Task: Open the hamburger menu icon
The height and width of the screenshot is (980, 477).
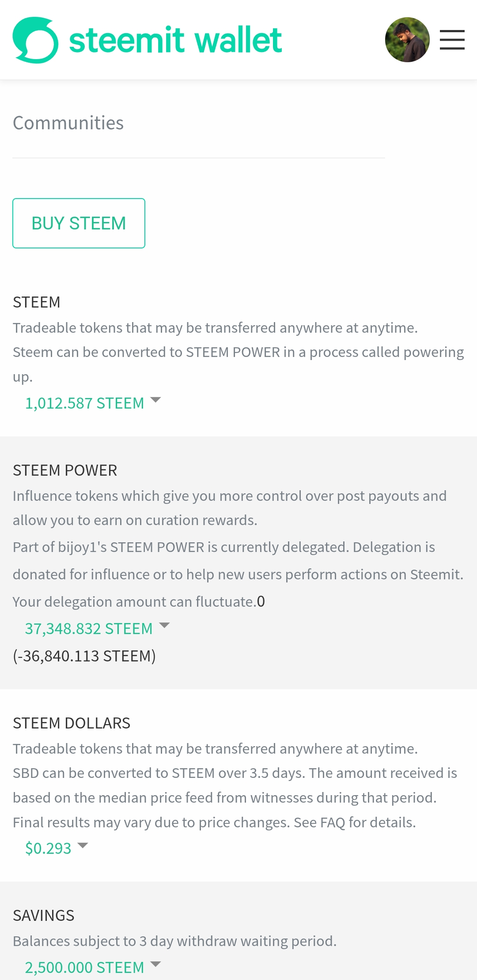Action: click(452, 40)
